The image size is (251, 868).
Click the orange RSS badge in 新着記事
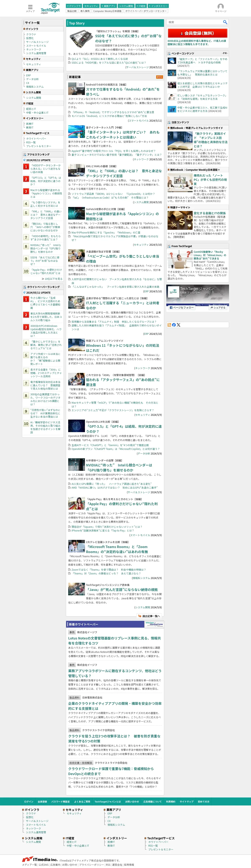pyautogui.click(x=159, y=77)
